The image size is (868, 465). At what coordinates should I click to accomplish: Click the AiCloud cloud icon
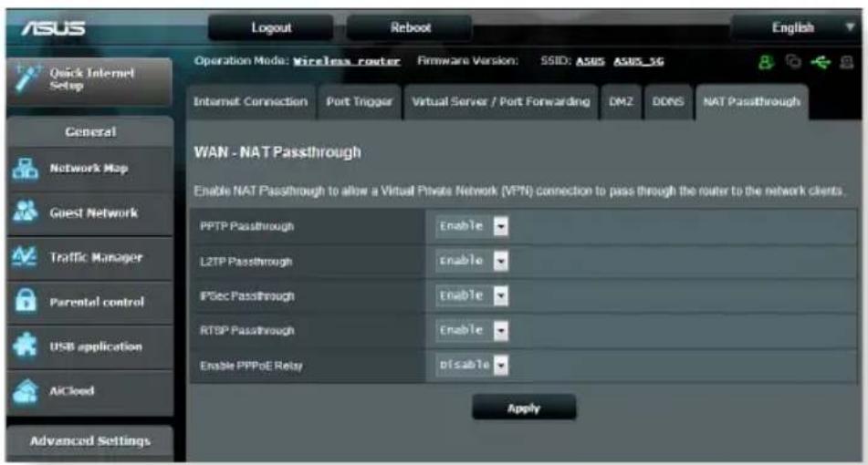26,391
